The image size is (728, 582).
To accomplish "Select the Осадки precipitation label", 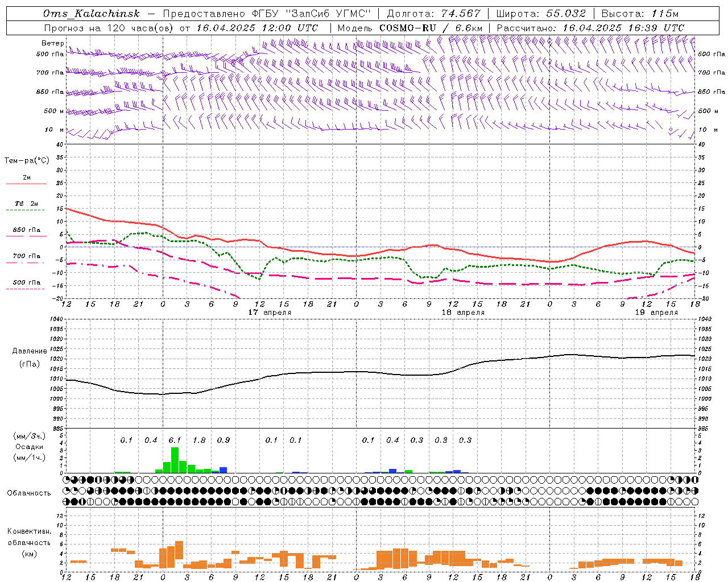I will (30, 447).
